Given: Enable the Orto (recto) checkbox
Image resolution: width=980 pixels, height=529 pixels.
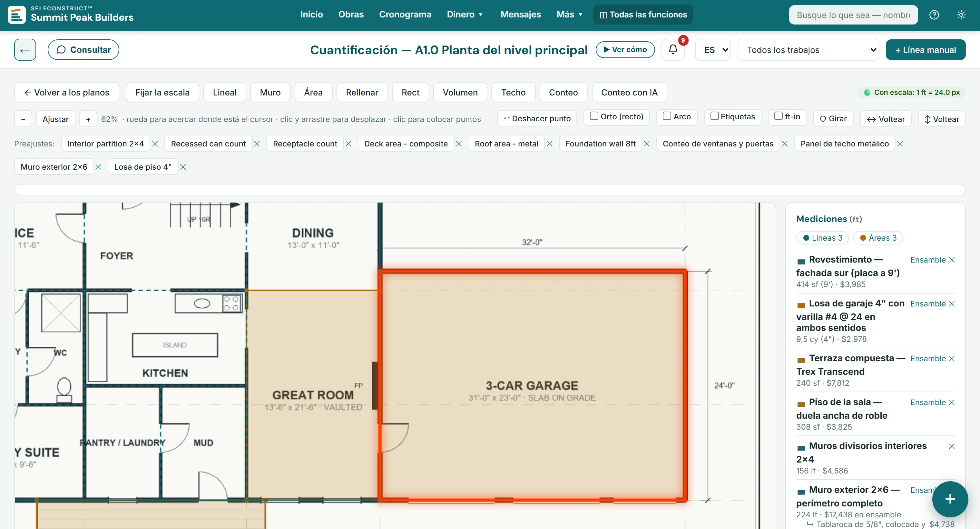Looking at the screenshot, I should [594, 116].
